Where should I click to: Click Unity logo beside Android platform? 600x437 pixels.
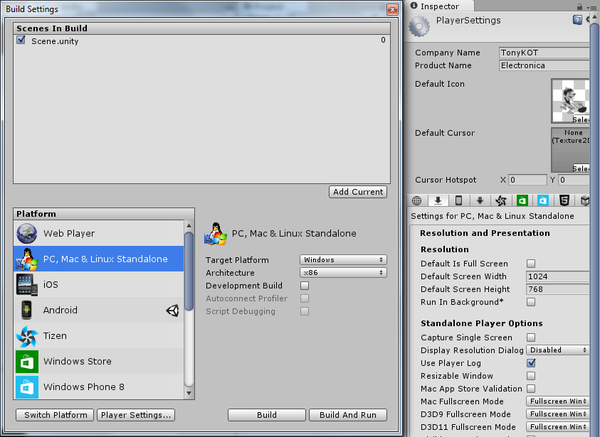pyautogui.click(x=173, y=310)
